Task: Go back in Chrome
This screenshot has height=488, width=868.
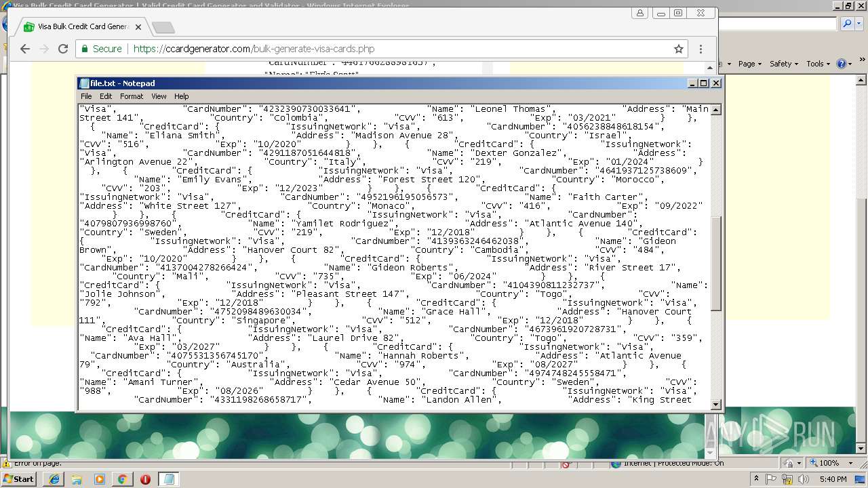Action: (x=25, y=49)
